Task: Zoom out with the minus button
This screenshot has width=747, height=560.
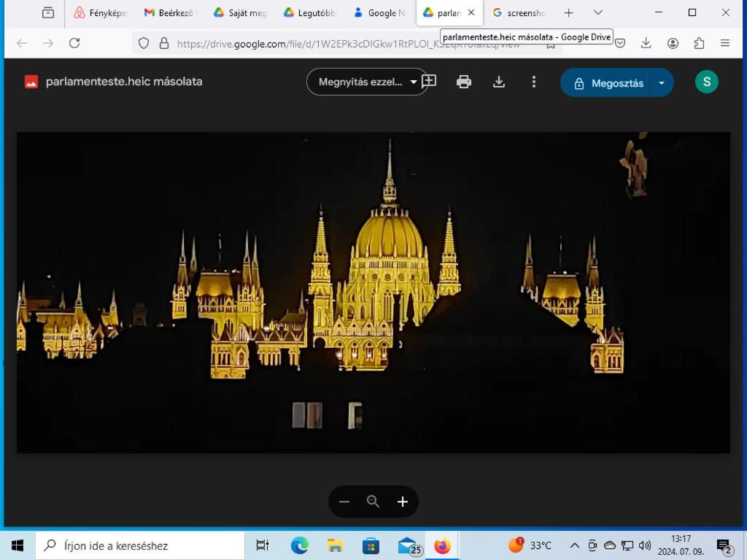Action: pos(344,502)
